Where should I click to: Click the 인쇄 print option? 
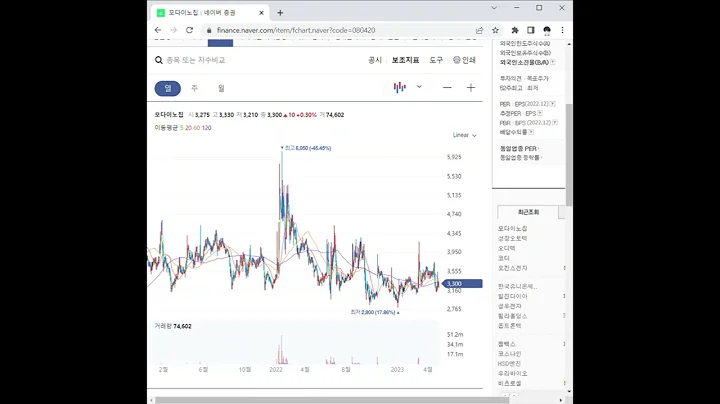tap(464, 60)
